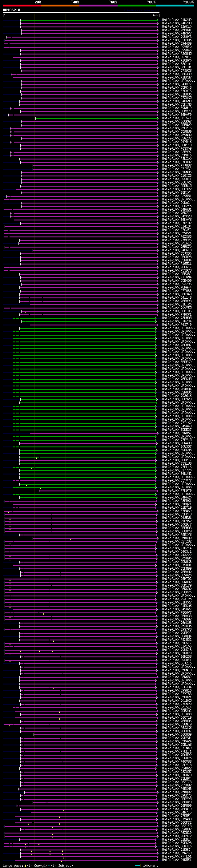Select subject label UniRef100_Q6PGM5

(177, 379)
